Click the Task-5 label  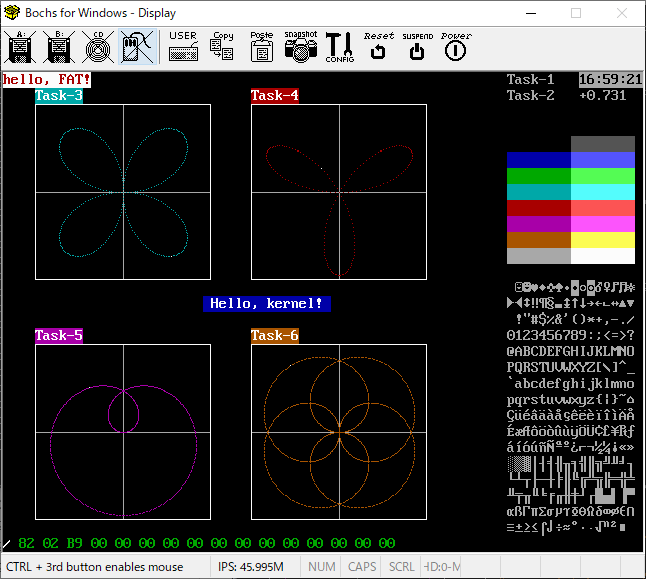pyautogui.click(x=59, y=335)
